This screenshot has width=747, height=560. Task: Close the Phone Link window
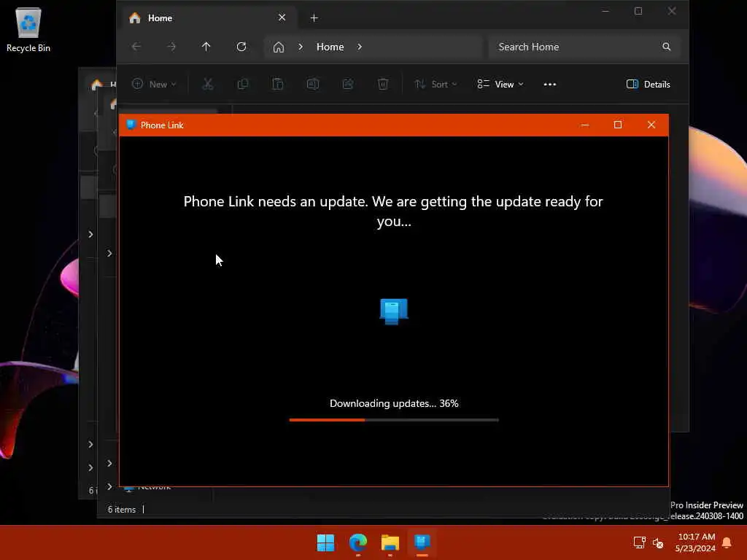tap(651, 125)
